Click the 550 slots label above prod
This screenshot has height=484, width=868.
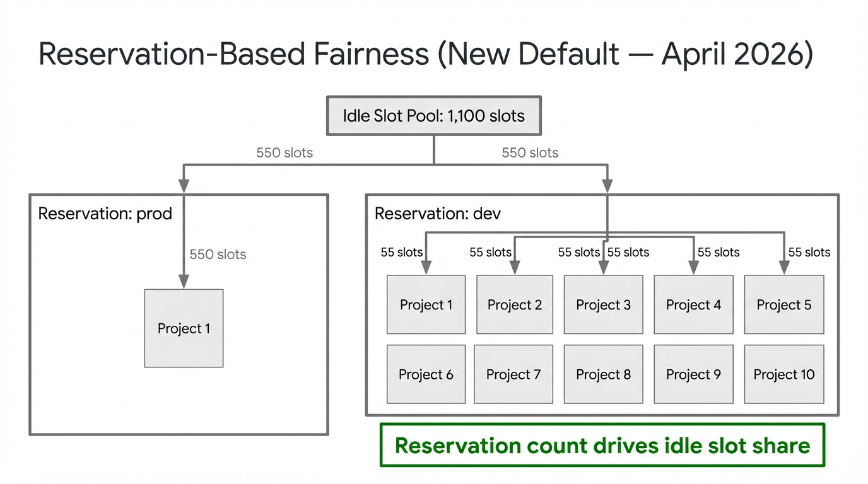(x=284, y=153)
